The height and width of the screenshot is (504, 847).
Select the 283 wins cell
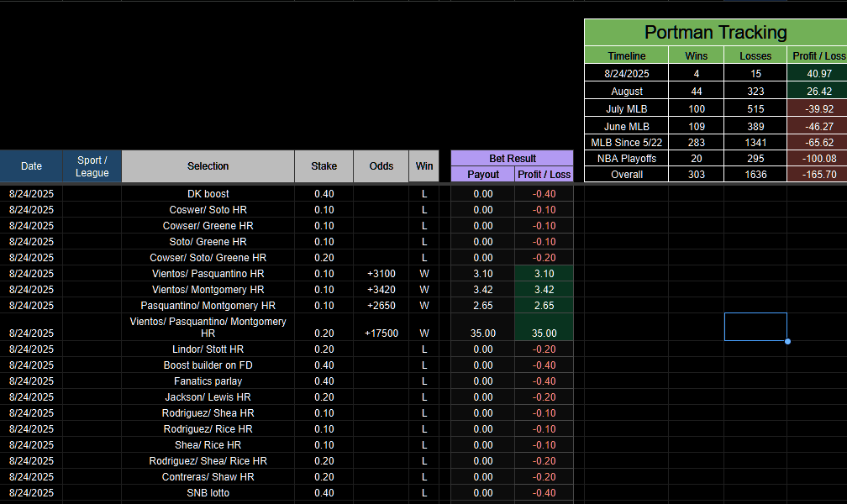tap(697, 143)
